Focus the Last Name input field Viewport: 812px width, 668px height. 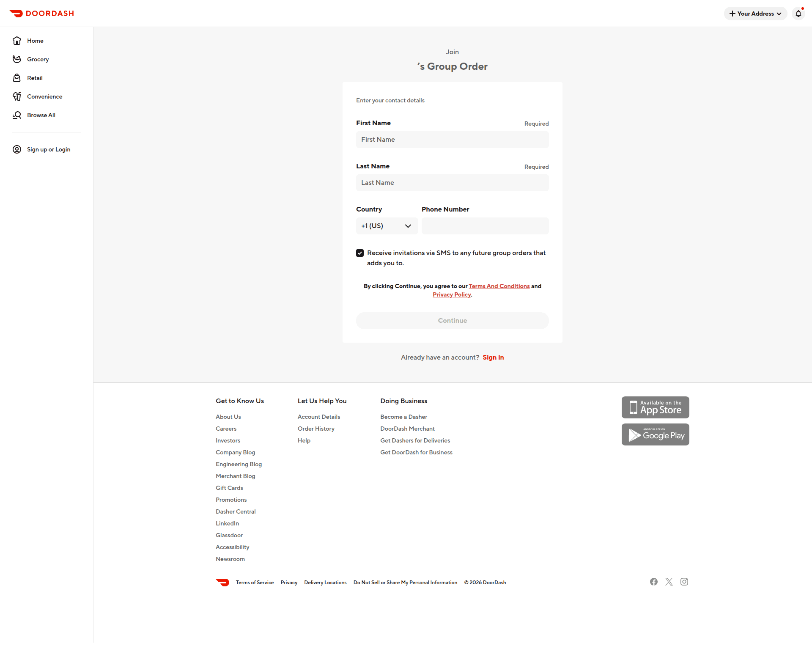pyautogui.click(x=453, y=183)
